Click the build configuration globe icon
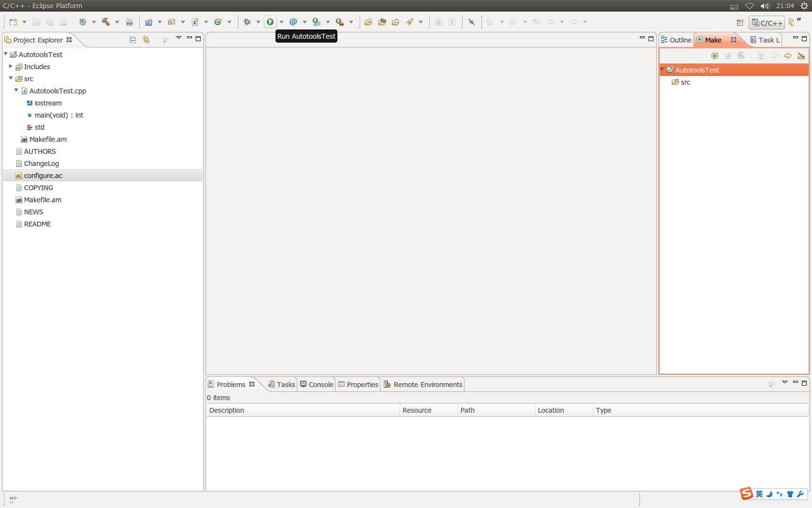 tap(83, 22)
